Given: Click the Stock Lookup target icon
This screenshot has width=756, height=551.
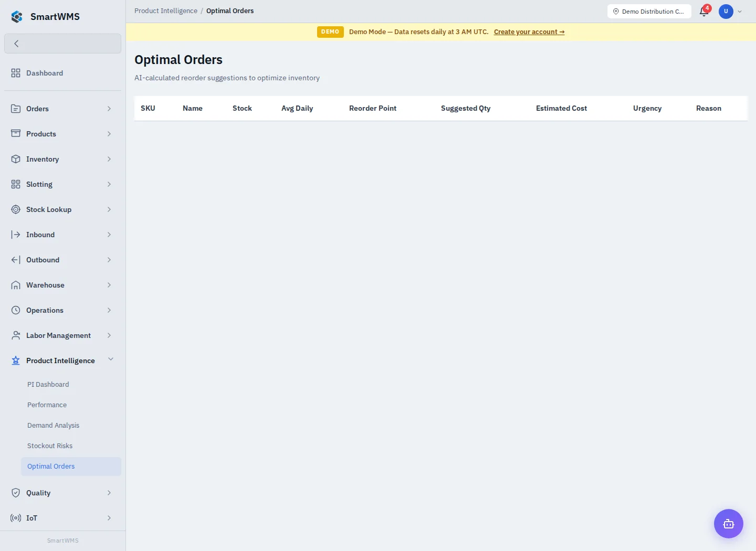Looking at the screenshot, I should coord(16,209).
